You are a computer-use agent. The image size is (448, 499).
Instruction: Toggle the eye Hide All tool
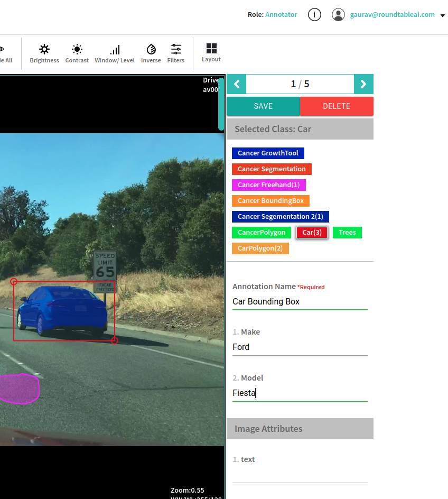point(6,53)
